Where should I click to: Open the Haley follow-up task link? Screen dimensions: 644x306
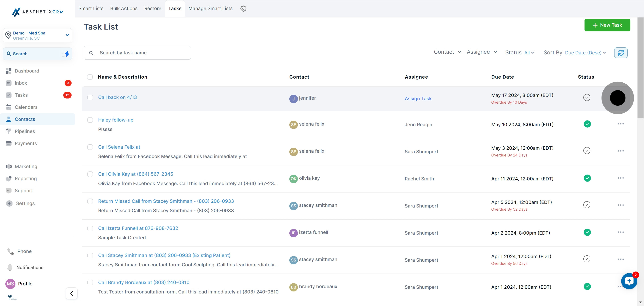pyautogui.click(x=116, y=120)
